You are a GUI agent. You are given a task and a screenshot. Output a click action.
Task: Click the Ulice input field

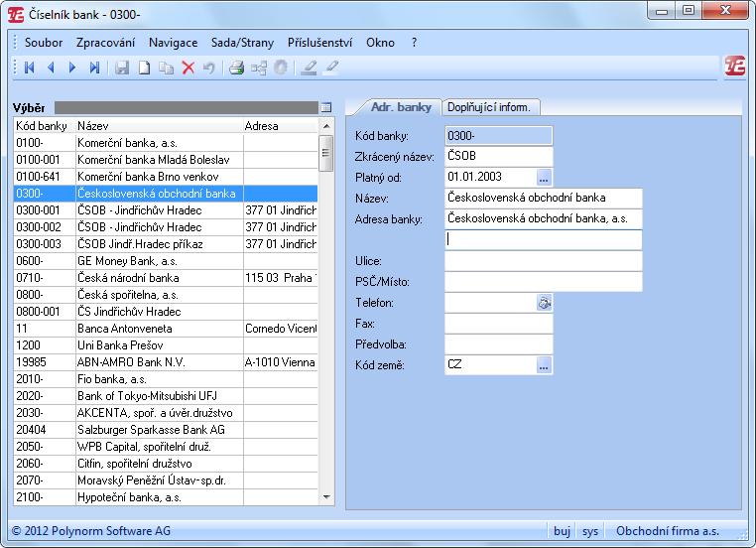544,261
